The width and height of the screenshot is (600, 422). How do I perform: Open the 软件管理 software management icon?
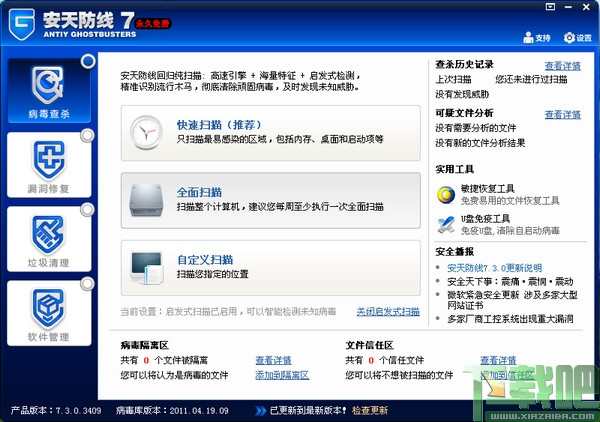48,308
